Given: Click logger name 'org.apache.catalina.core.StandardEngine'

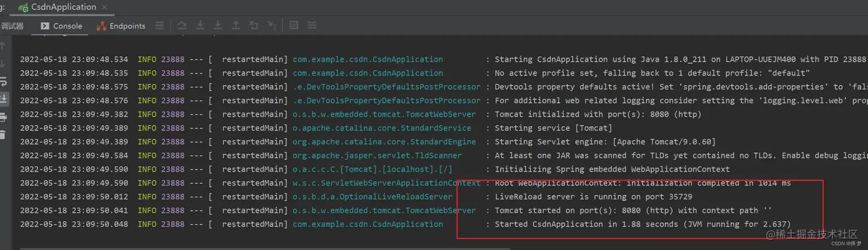Looking at the screenshot, I should click(384, 142).
